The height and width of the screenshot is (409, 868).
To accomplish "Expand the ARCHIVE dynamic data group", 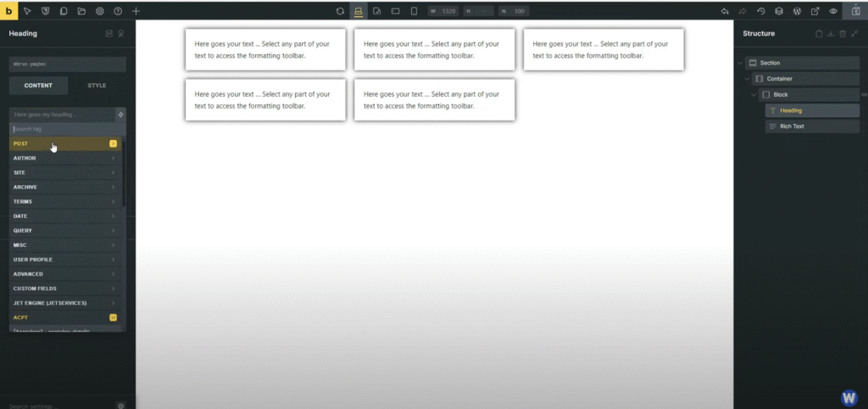I will [65, 188].
